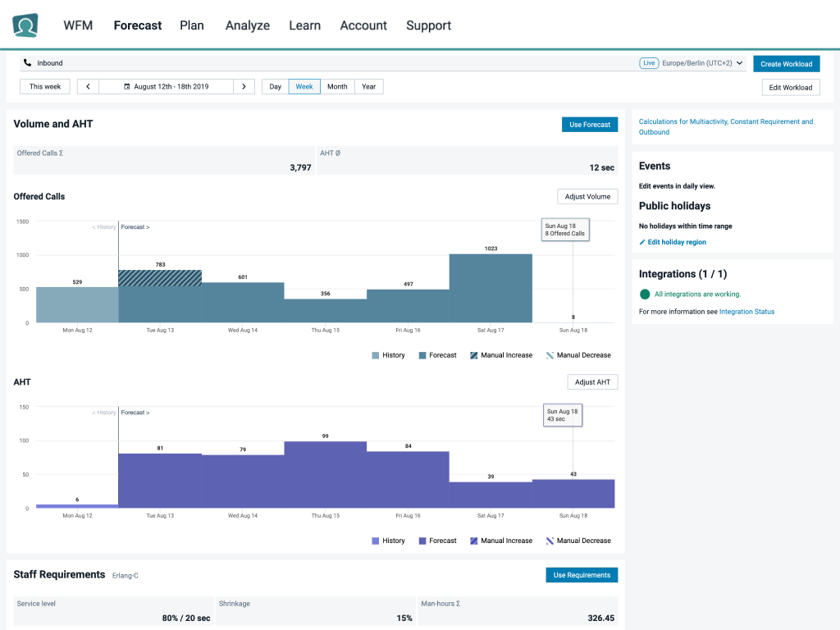Select the Year time range option

(x=367, y=86)
